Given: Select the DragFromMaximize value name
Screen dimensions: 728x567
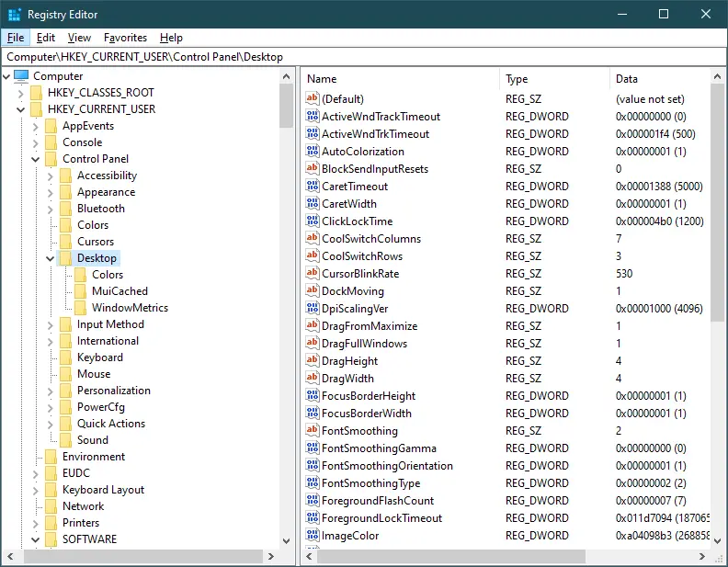Looking at the screenshot, I should (x=370, y=326).
